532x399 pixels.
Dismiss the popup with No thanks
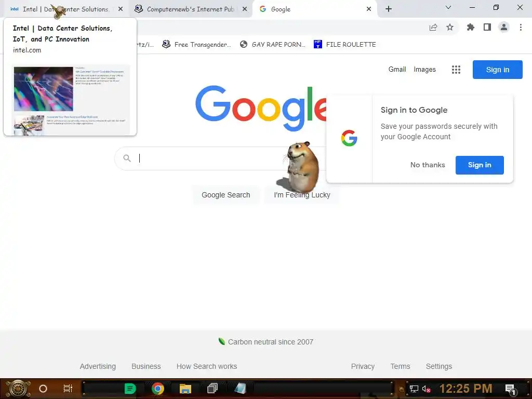(428, 165)
